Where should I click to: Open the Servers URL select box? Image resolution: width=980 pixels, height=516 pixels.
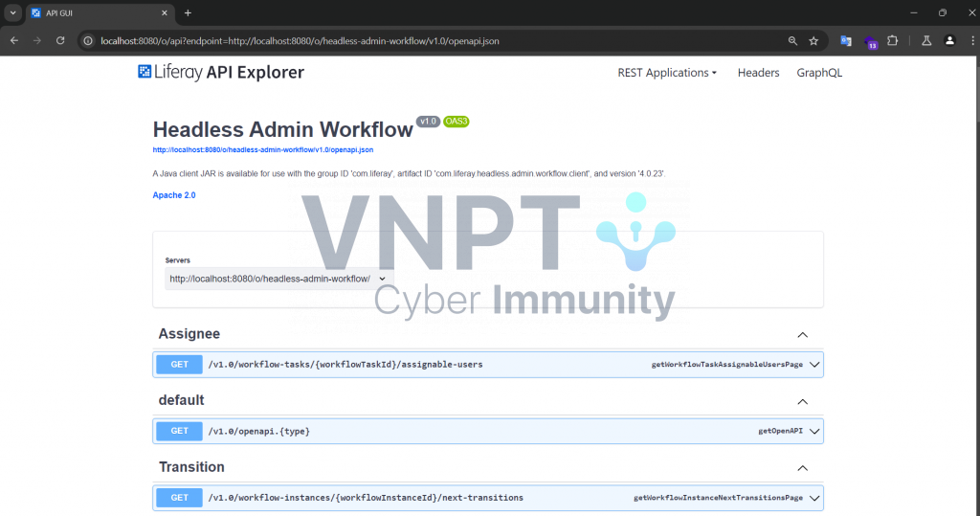(278, 279)
